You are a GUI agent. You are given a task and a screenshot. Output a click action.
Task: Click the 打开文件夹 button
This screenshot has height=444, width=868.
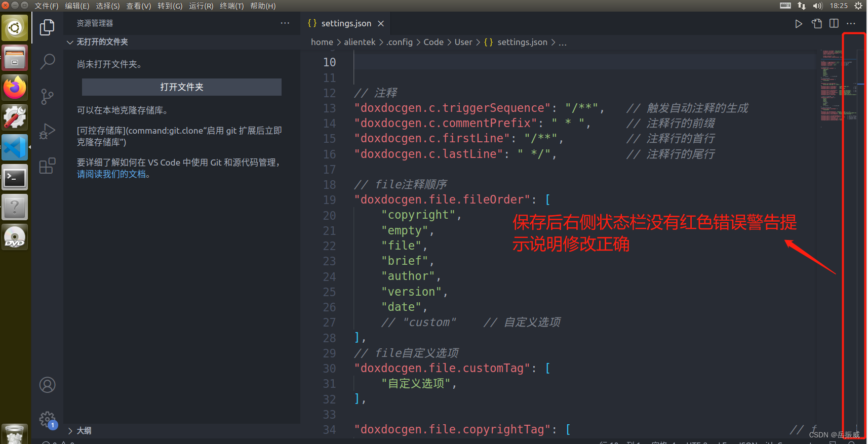pyautogui.click(x=182, y=87)
